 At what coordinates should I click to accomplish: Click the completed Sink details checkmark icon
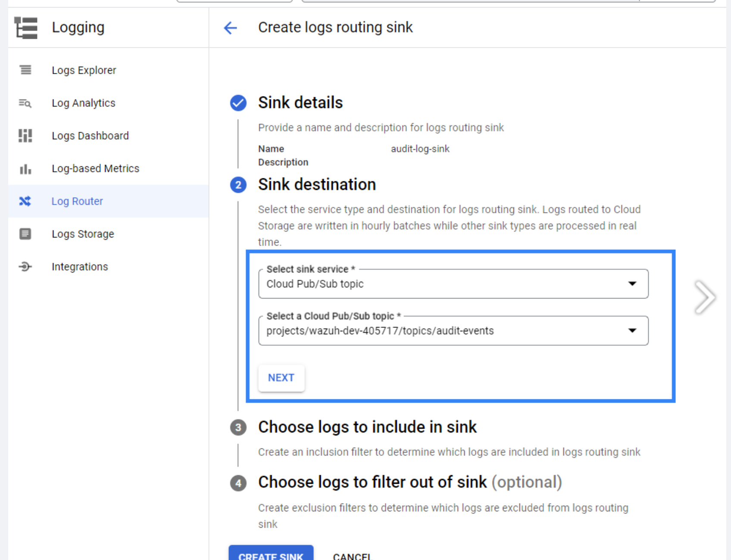238,103
